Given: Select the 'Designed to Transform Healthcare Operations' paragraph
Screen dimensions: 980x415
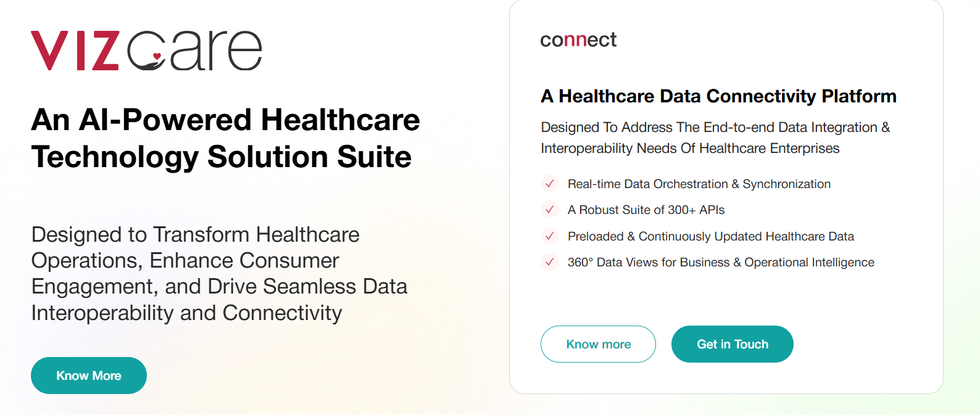Looking at the screenshot, I should 219,274.
